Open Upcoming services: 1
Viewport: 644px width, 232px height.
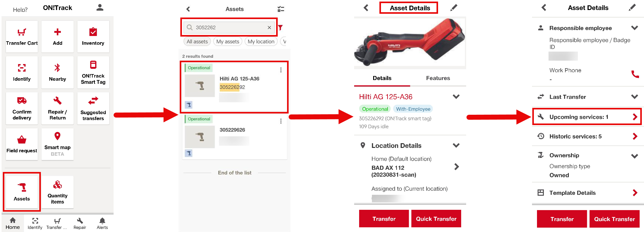pyautogui.click(x=587, y=117)
